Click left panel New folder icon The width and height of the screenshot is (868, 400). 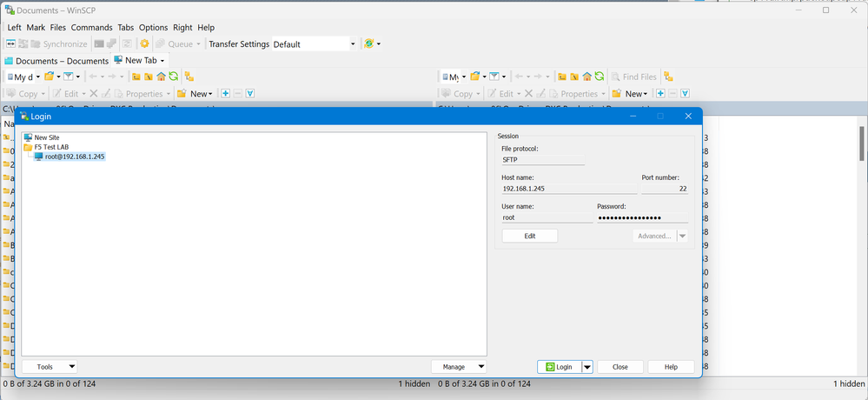(182, 94)
